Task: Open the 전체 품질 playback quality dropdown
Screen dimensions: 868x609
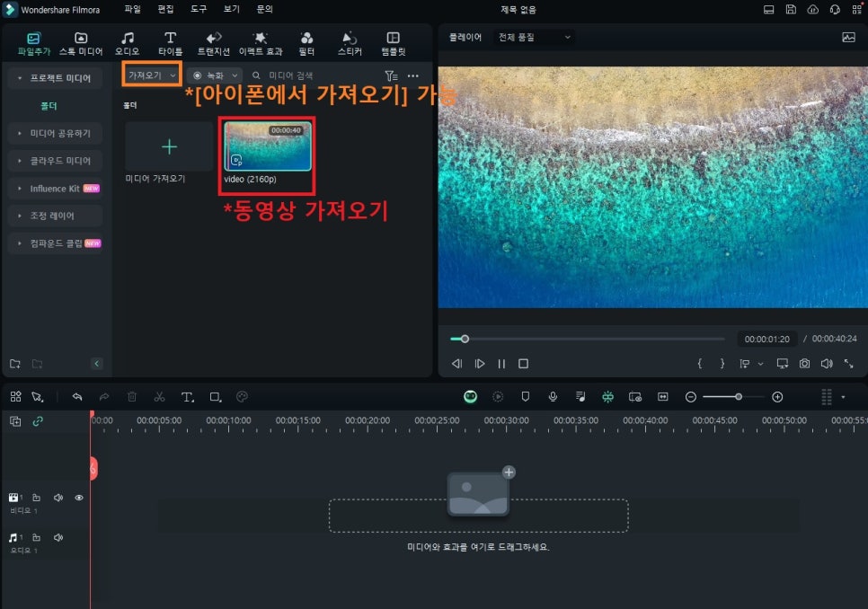Action: click(x=535, y=38)
